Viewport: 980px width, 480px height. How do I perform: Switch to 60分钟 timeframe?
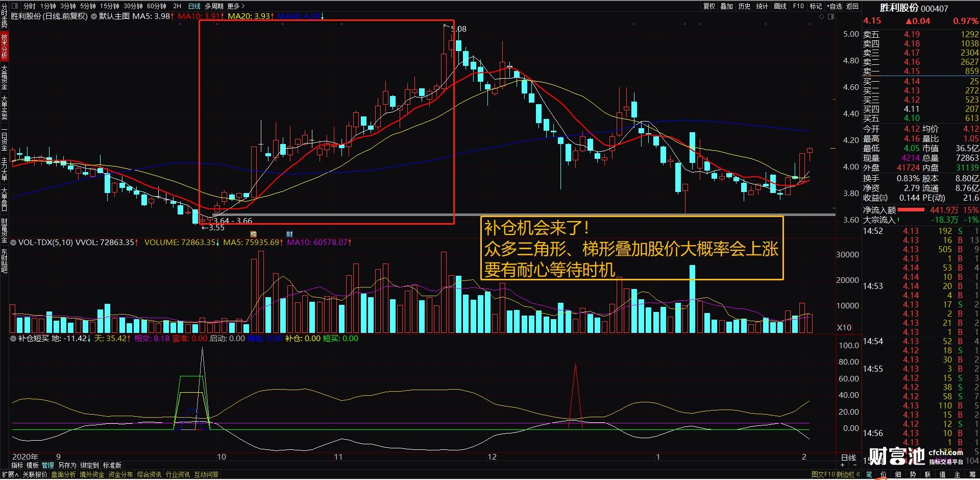coord(157,6)
